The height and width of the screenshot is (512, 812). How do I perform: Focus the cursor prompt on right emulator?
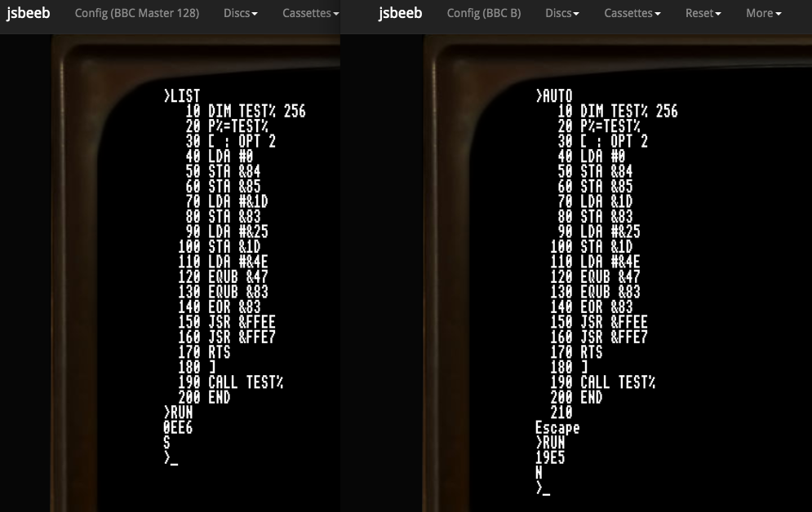pos(543,488)
